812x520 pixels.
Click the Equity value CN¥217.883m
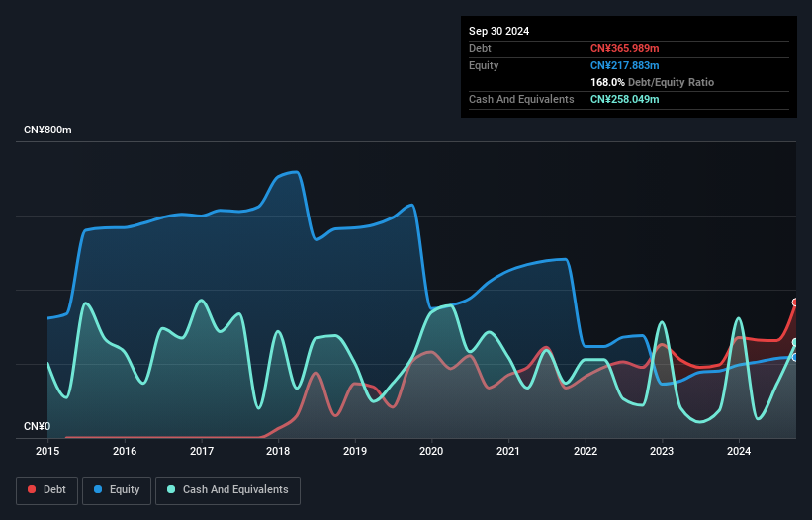(624, 65)
